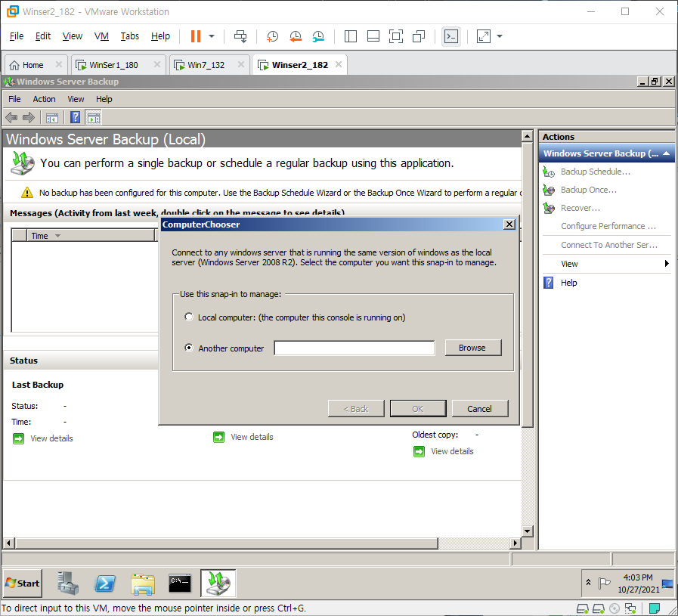The width and height of the screenshot is (678, 616).
Task: Click Configure Performance in Actions pane
Action: (608, 226)
